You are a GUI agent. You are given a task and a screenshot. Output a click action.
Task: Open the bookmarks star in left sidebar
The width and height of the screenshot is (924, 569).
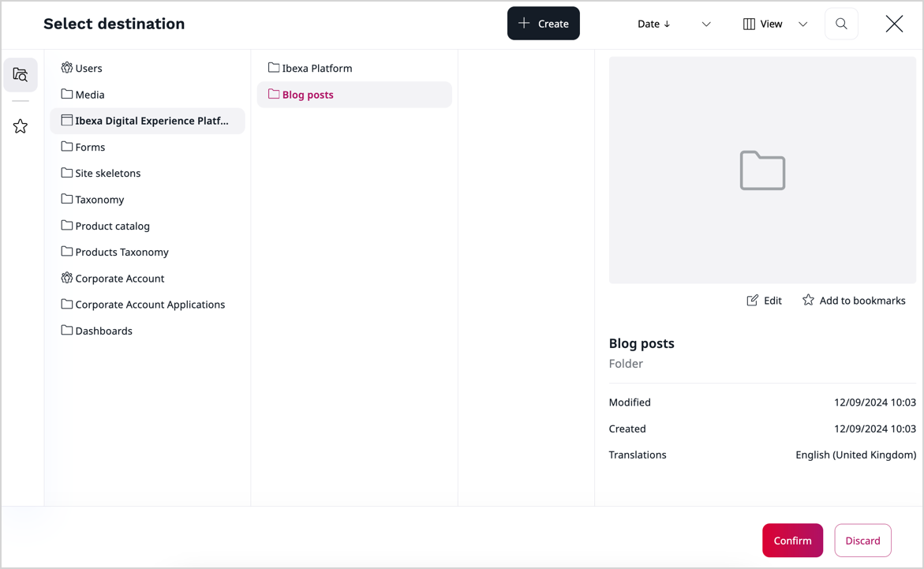coord(21,126)
